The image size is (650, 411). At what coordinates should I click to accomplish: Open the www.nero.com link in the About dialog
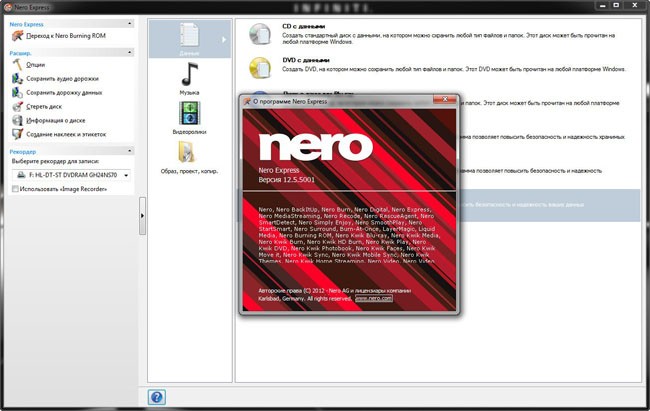pos(374,298)
